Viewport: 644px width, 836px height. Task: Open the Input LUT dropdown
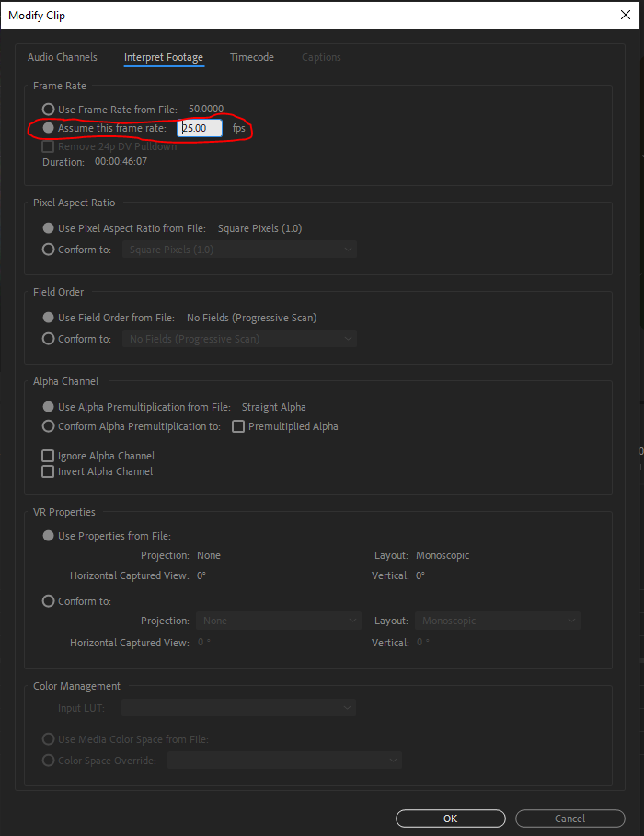237,707
